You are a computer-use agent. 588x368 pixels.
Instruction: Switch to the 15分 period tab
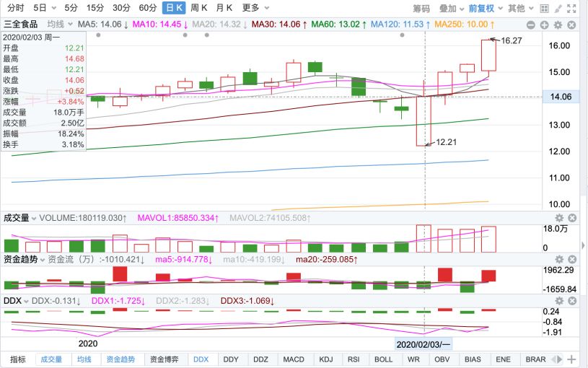click(x=95, y=8)
